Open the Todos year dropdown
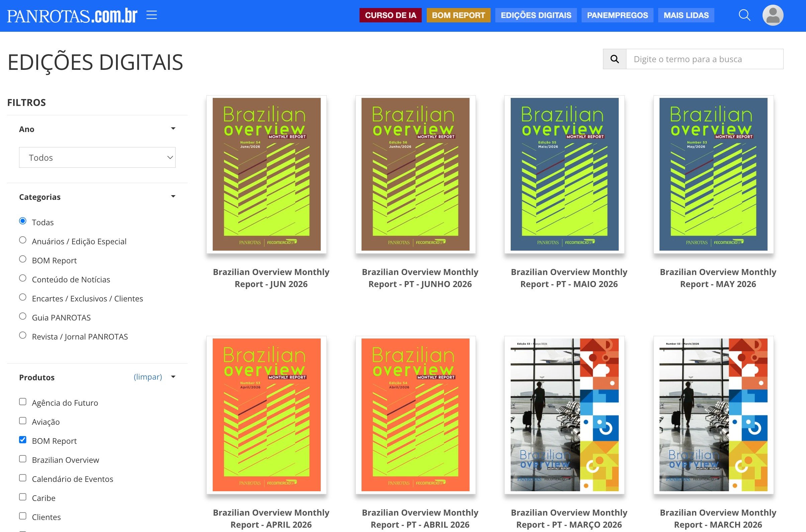Screen dimensions: 806x532 tap(97, 157)
